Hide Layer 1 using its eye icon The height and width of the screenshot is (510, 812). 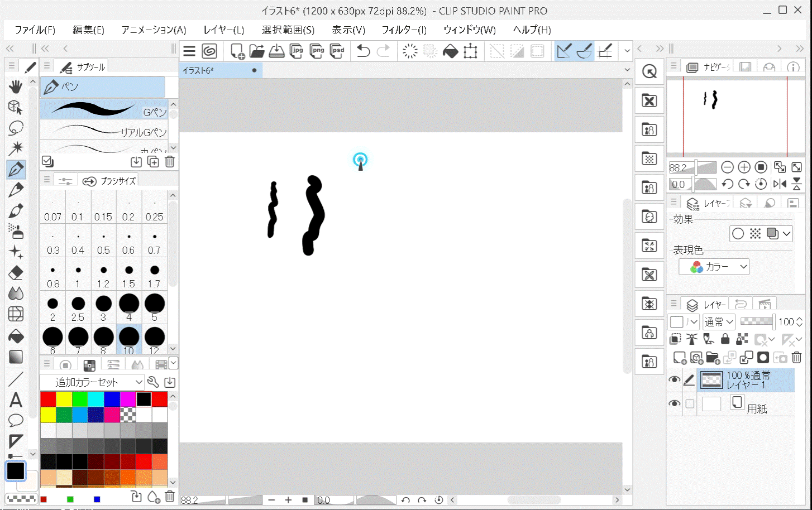click(x=674, y=380)
